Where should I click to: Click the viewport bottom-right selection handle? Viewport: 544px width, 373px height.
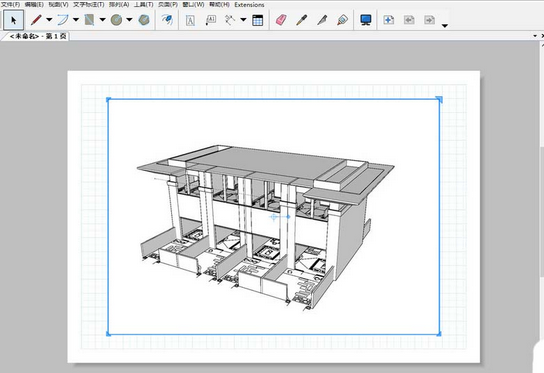(439, 334)
